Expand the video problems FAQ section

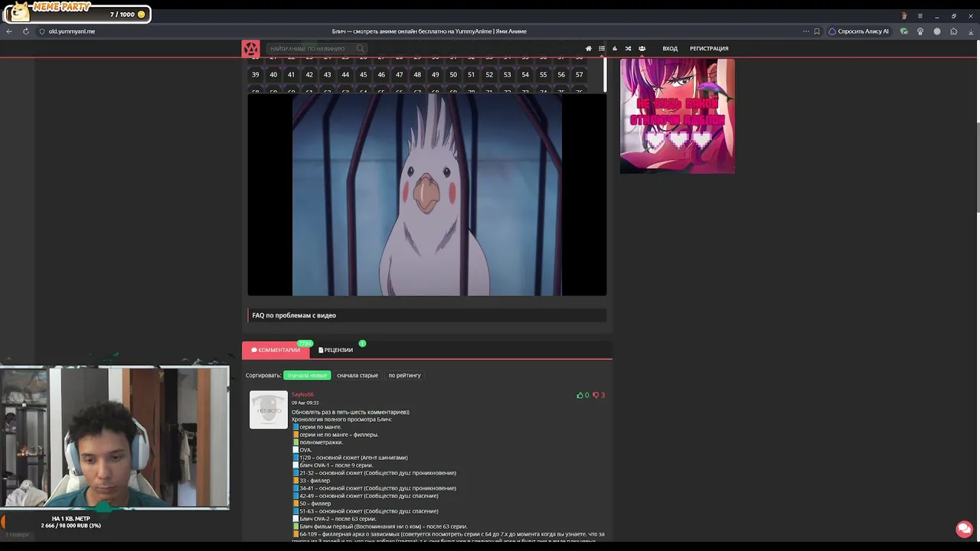(x=426, y=315)
